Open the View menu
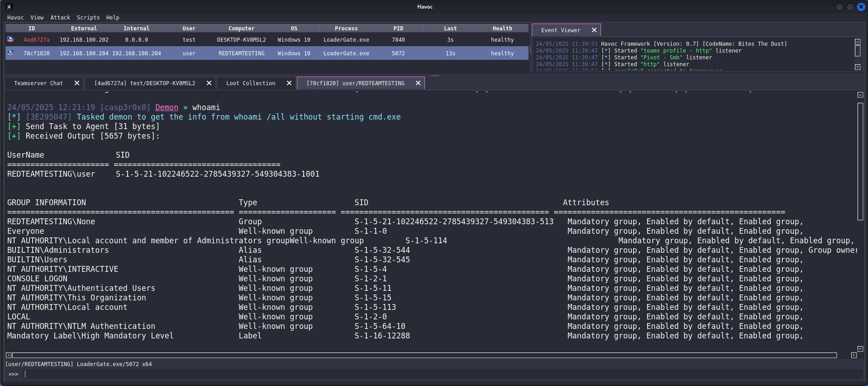 point(37,18)
